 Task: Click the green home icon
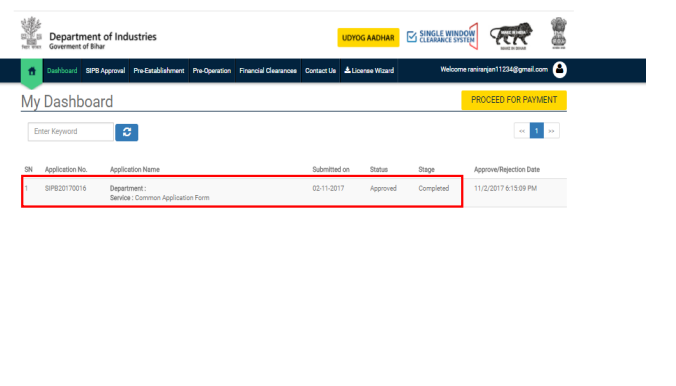(x=31, y=71)
